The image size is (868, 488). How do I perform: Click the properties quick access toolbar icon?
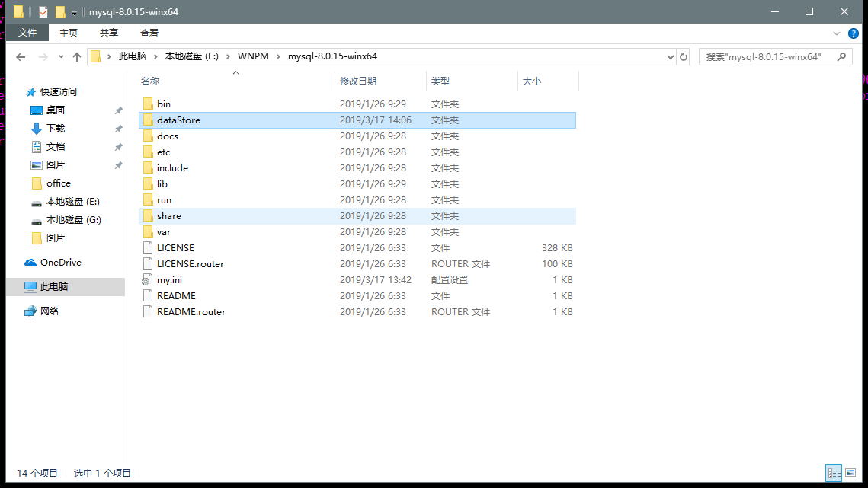tap(43, 11)
